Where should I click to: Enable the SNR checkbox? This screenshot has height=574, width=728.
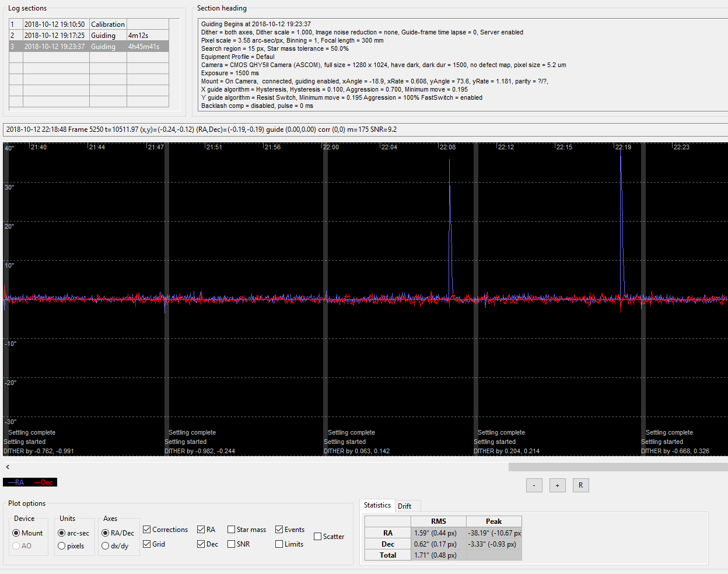click(232, 544)
